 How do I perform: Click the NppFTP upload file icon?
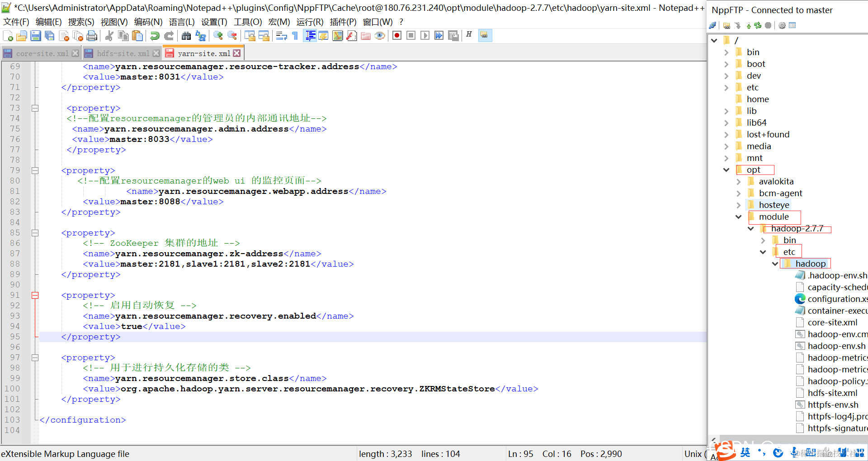[x=749, y=25]
